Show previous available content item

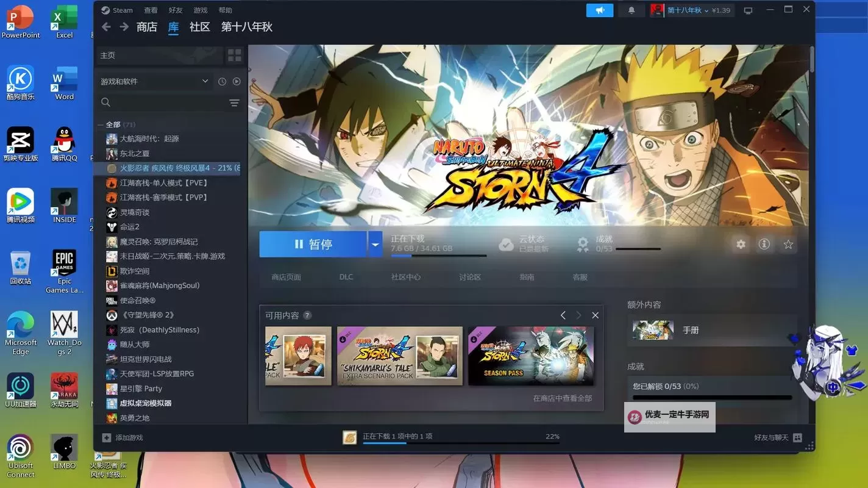(563, 315)
